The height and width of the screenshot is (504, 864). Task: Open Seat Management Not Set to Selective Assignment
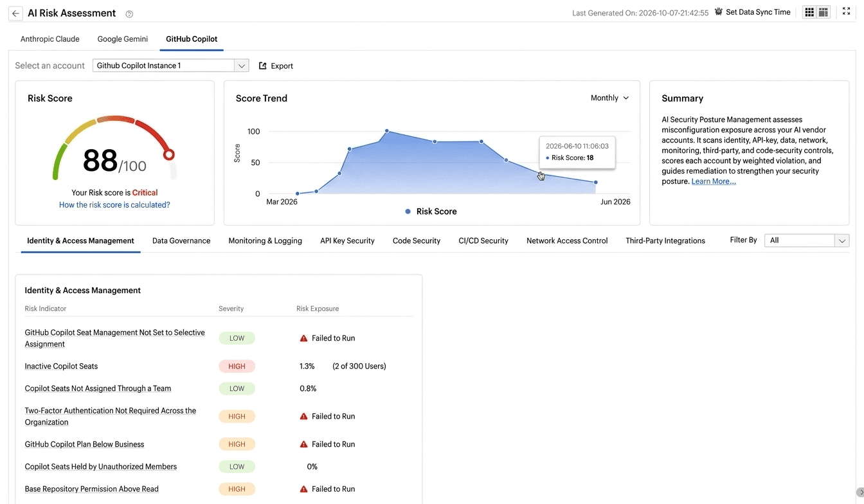114,338
